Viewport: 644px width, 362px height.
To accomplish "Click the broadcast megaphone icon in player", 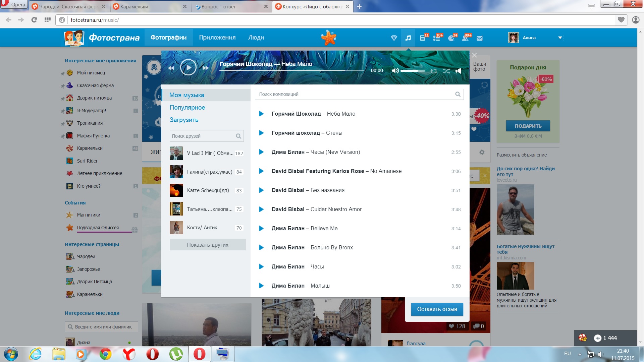I will coord(459,71).
